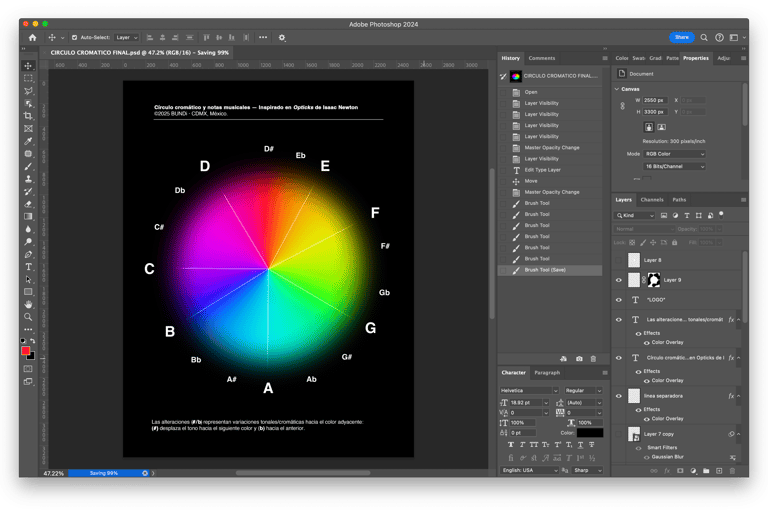
Task: Click the red foreground color swatch
Action: point(26,351)
